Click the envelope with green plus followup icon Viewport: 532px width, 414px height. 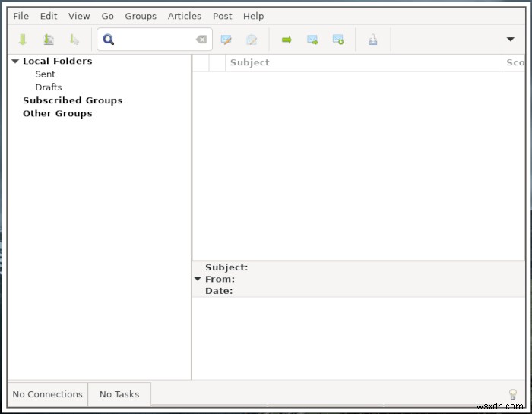click(x=338, y=40)
